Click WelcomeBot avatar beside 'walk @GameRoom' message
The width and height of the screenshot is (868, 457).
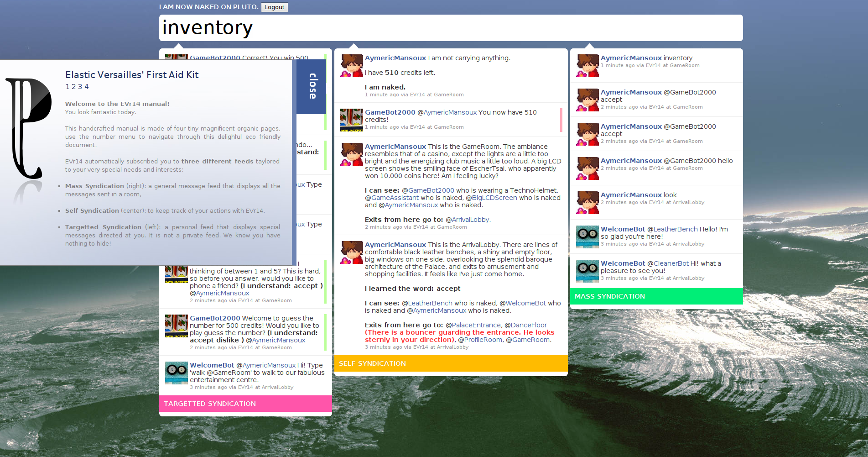tap(177, 373)
